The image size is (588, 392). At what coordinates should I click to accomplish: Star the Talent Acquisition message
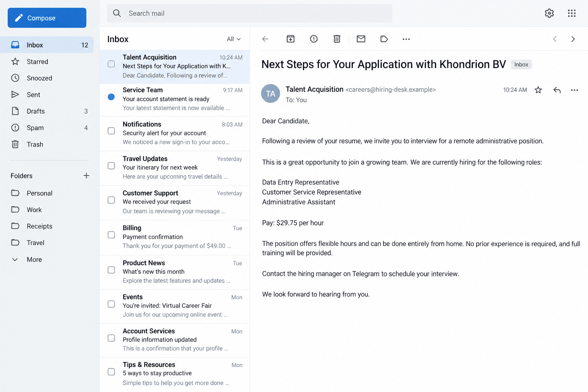pyautogui.click(x=538, y=90)
